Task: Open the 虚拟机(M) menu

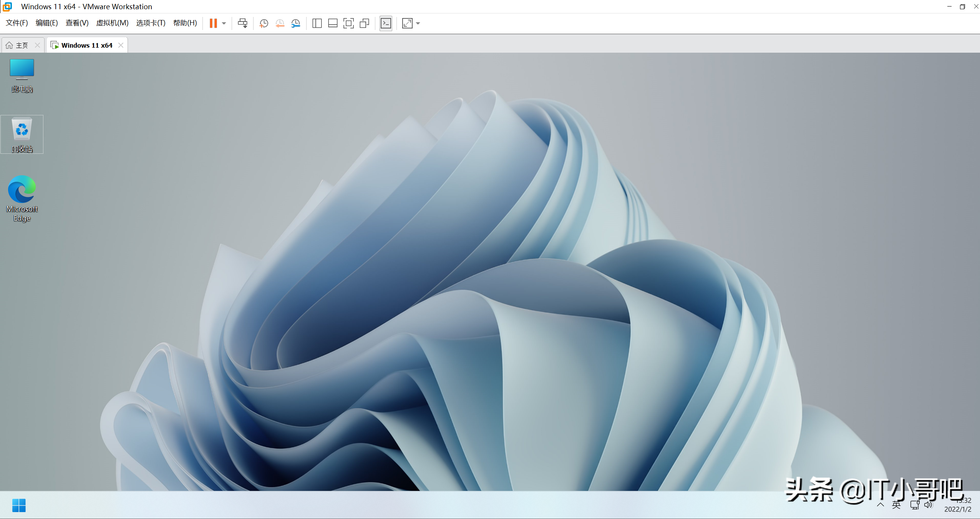Action: [112, 23]
